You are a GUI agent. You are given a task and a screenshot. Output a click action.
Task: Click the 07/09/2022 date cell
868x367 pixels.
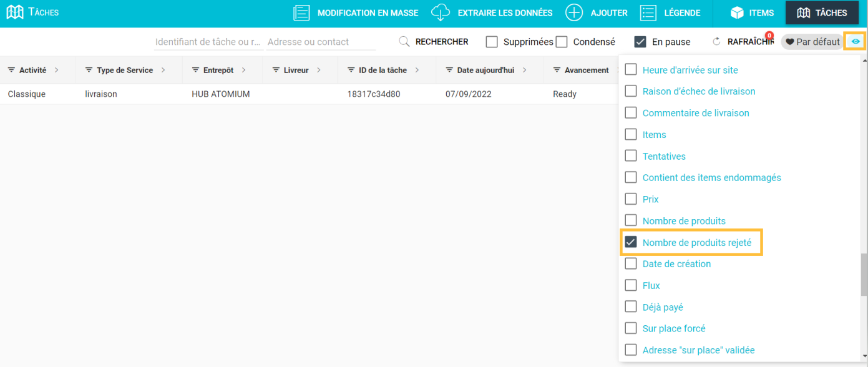[x=469, y=94]
